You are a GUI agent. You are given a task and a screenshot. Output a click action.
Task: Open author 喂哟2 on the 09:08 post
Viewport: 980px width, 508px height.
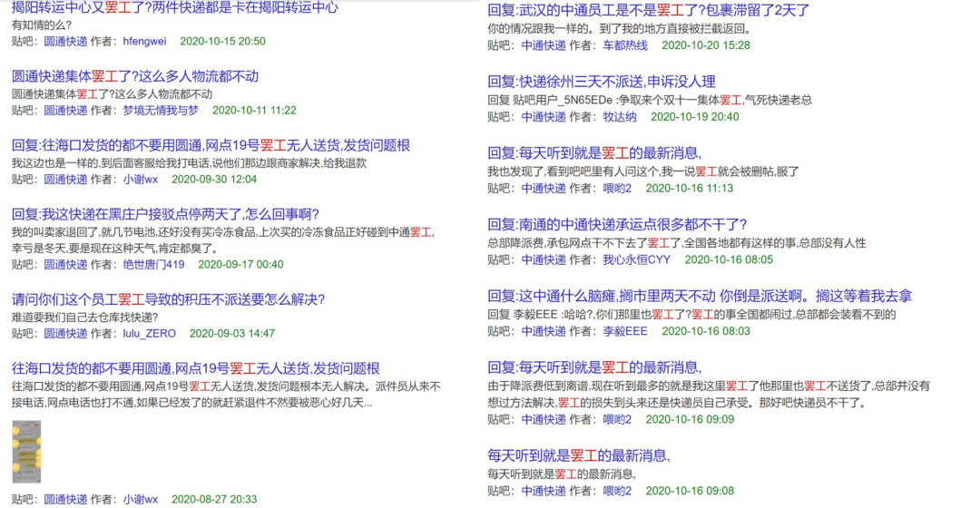click(617, 491)
